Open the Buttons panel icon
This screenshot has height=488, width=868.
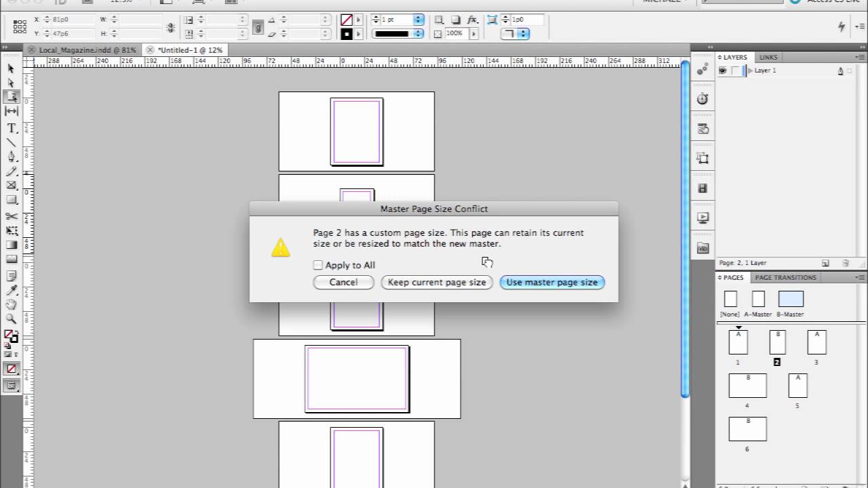coord(703,129)
